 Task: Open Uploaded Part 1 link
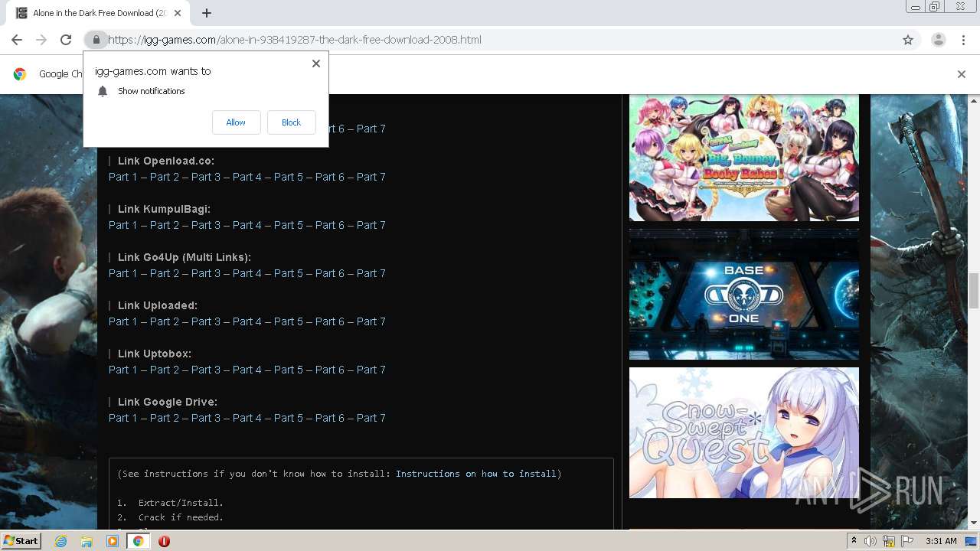pos(123,321)
